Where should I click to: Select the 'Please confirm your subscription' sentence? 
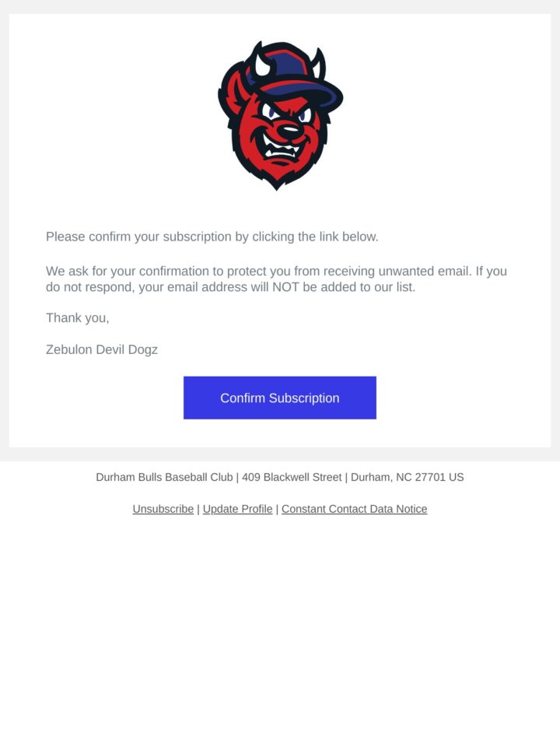(x=212, y=237)
